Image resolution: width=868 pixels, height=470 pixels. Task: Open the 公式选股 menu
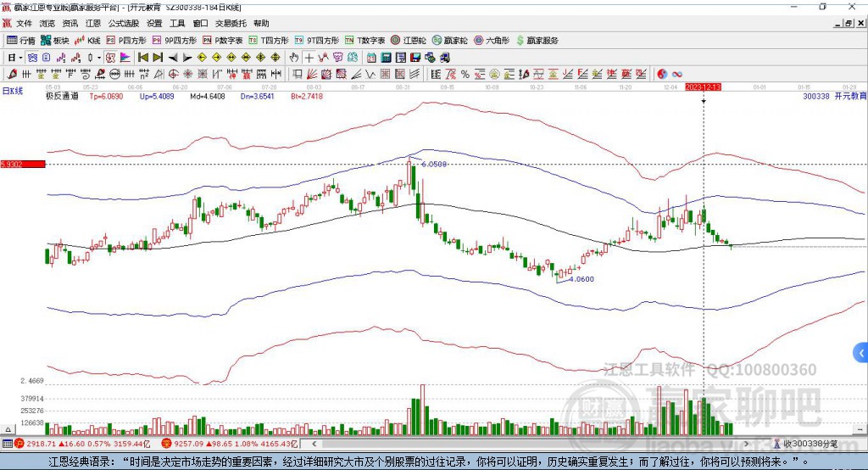click(x=124, y=23)
